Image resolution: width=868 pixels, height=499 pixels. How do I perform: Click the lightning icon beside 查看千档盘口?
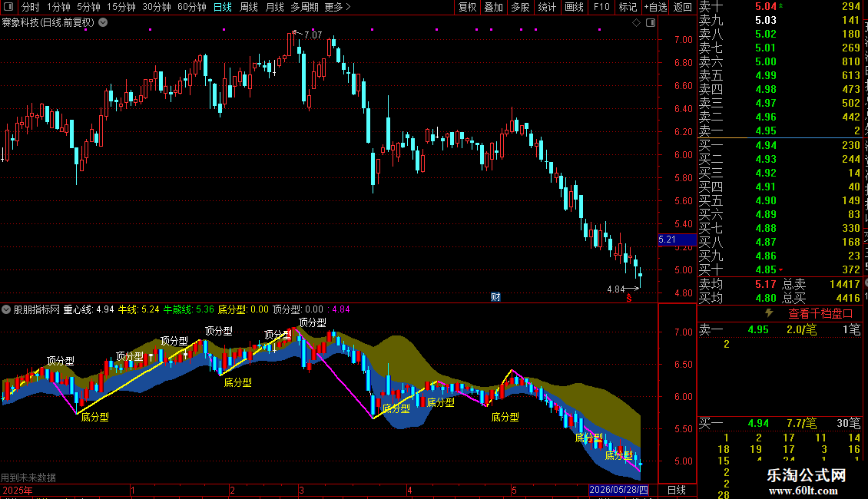tap(769, 313)
